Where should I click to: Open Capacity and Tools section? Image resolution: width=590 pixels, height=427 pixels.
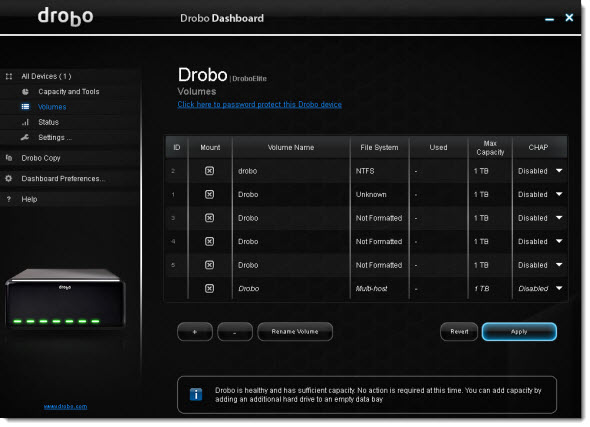click(69, 91)
